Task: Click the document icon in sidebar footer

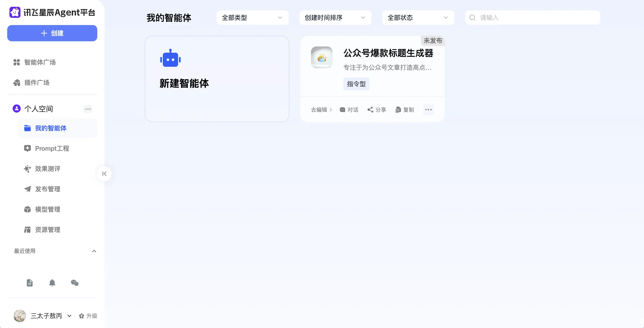Action: (x=30, y=283)
